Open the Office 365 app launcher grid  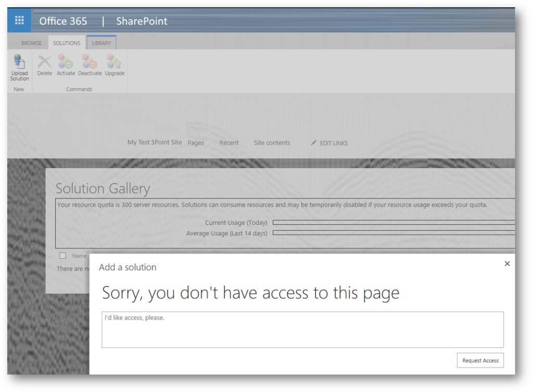pyautogui.click(x=19, y=21)
